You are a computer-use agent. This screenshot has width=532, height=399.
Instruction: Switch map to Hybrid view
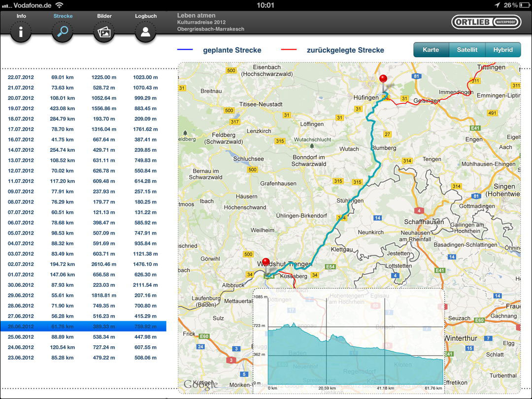[x=503, y=50]
